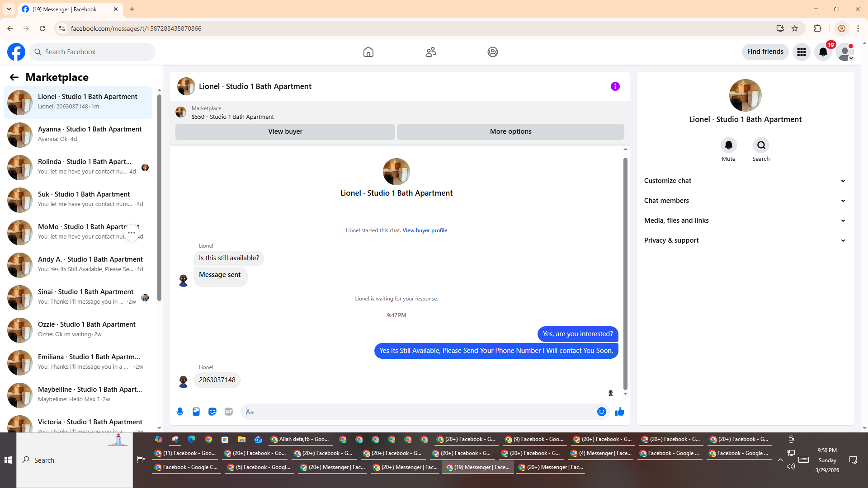The image size is (868, 488).
Task: Open Ozzie Studio 1 Bath conversation
Action: [x=78, y=329]
